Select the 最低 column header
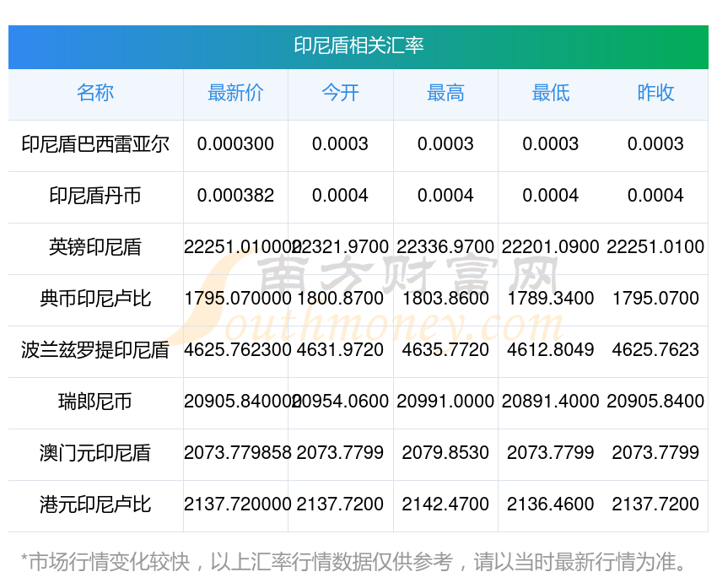This screenshot has height=588, width=717. coord(550,93)
